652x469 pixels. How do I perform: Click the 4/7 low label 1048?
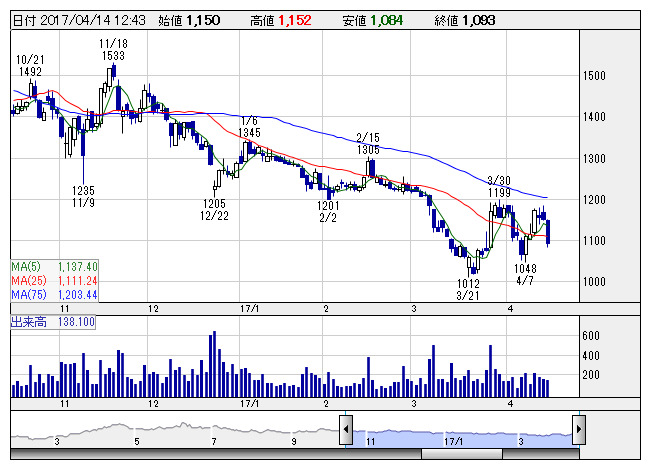[526, 269]
